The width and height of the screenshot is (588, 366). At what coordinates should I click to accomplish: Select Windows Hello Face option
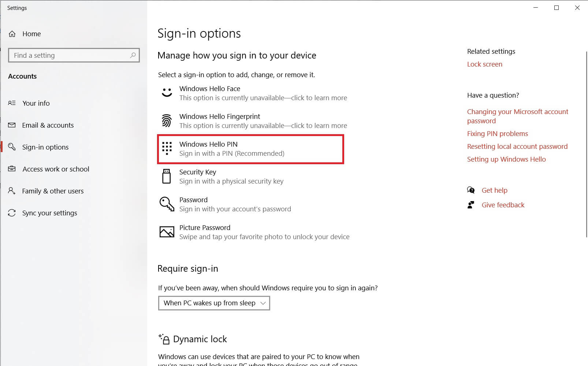[x=254, y=93]
